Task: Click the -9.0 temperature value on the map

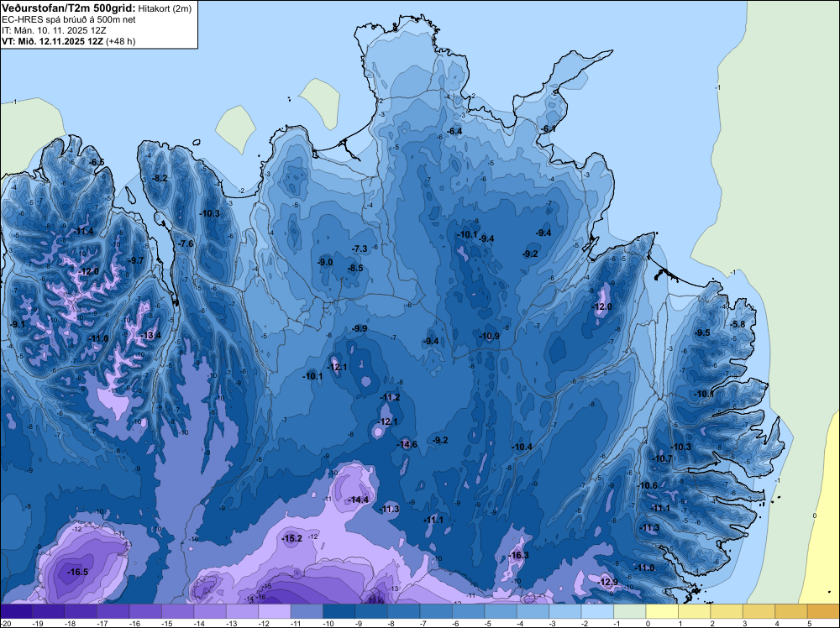Action: [325, 262]
